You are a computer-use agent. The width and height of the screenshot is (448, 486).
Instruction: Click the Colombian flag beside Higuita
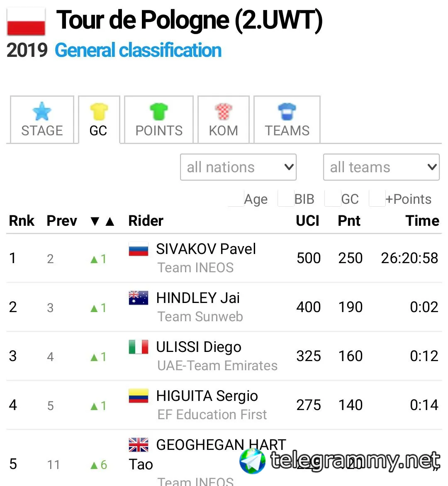coord(139,396)
